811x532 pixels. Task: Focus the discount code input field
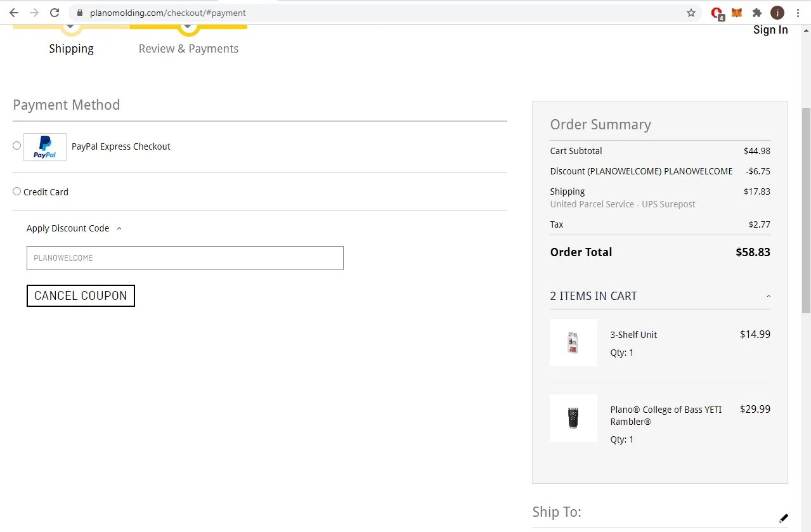[185, 258]
